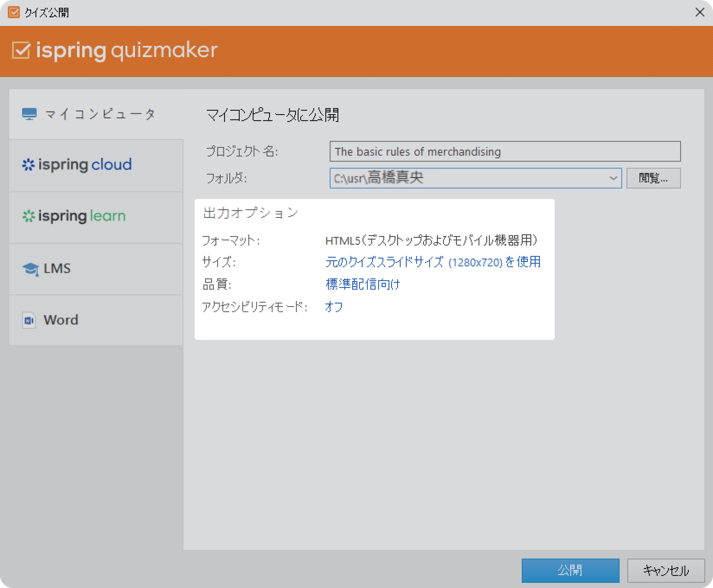Click the LMS graduation cap icon
Image resolution: width=713 pixels, height=588 pixels.
coord(31,269)
